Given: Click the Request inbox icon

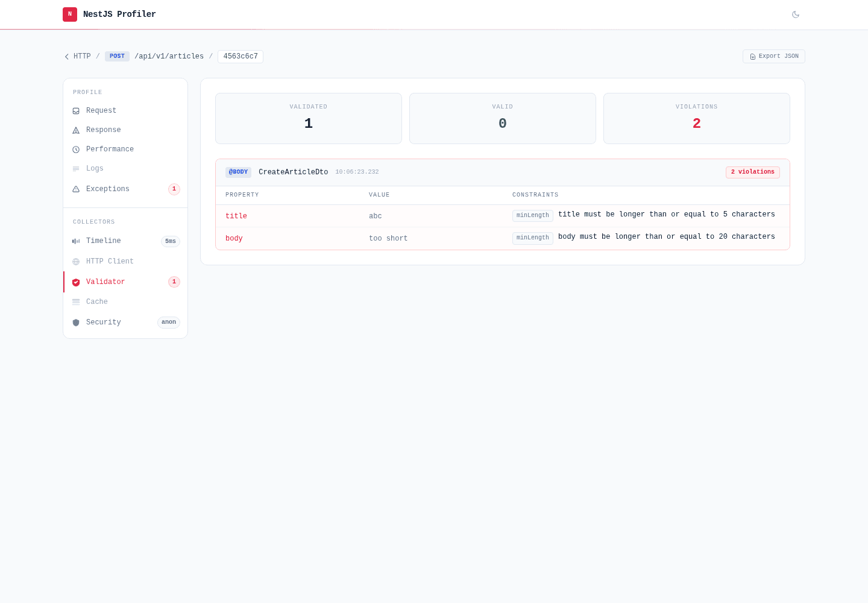Looking at the screenshot, I should pos(76,111).
